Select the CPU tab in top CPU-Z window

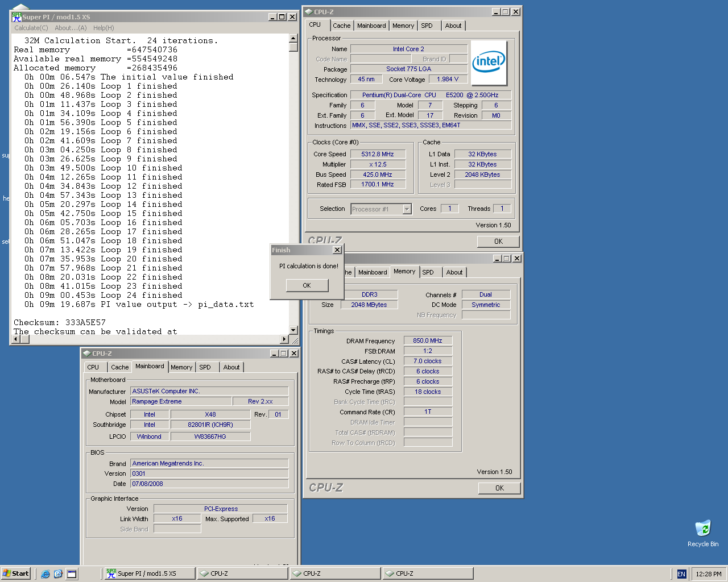[315, 25]
